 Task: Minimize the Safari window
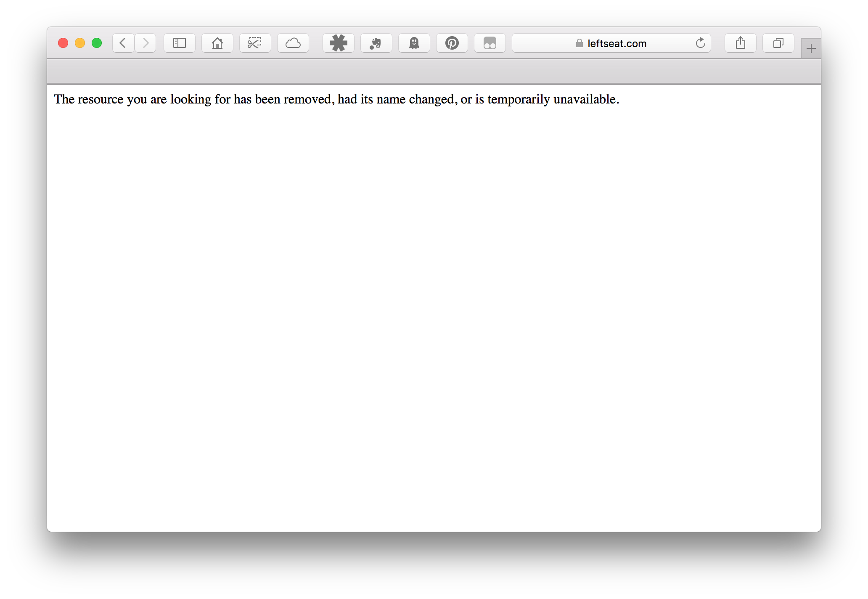[x=80, y=43]
